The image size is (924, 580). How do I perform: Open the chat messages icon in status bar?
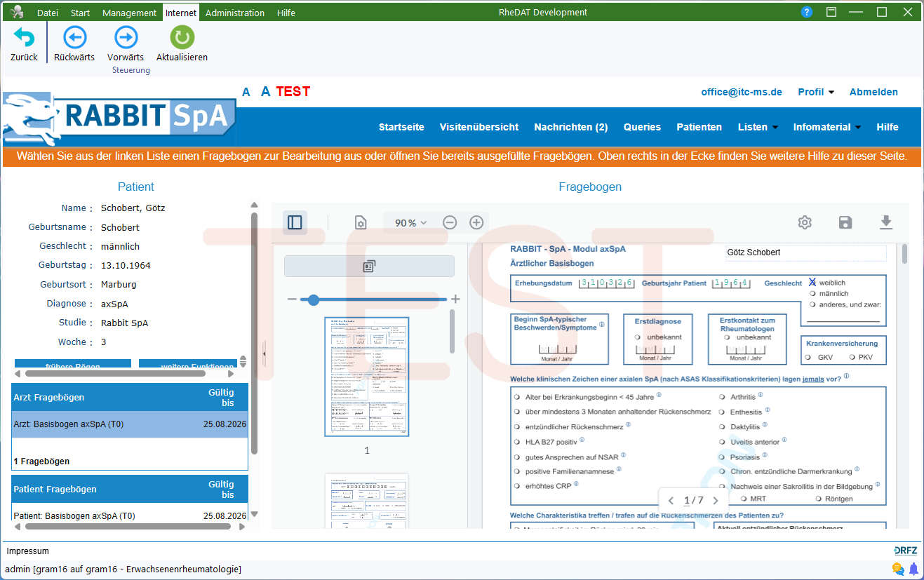(898, 569)
